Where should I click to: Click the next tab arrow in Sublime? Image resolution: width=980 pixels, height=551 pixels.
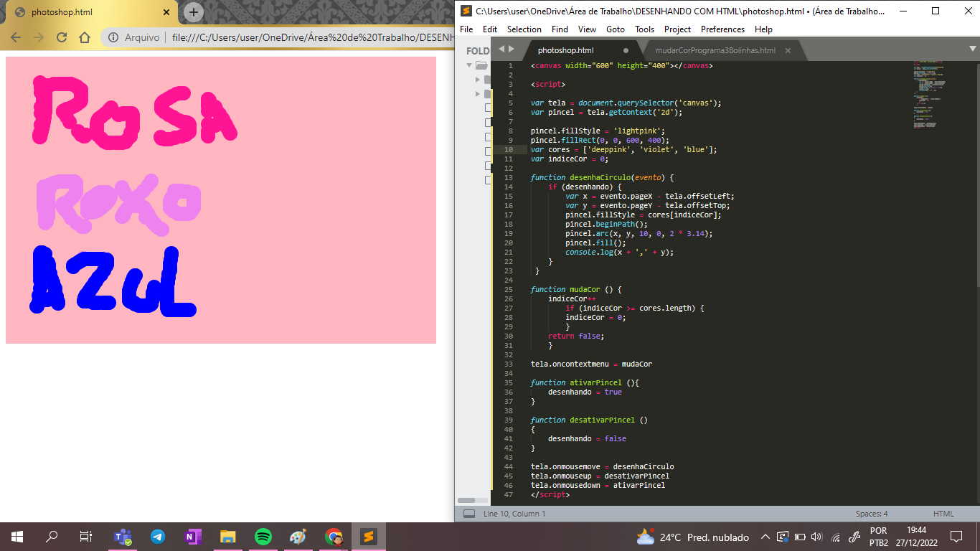[x=512, y=49]
